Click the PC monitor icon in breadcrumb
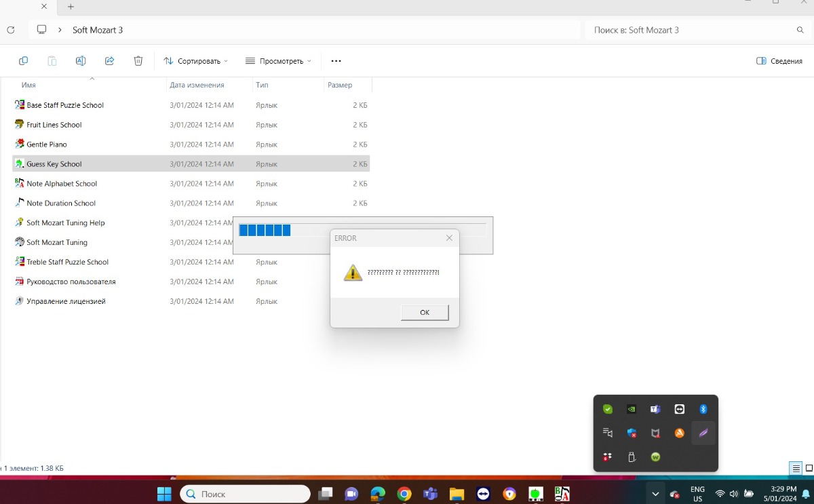 pos(42,30)
